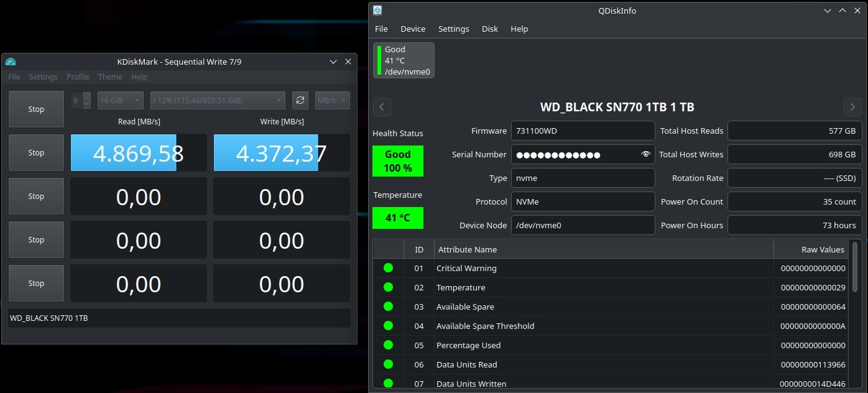Click raw value 00000000113966
Image resolution: width=868 pixels, height=393 pixels.
point(813,364)
